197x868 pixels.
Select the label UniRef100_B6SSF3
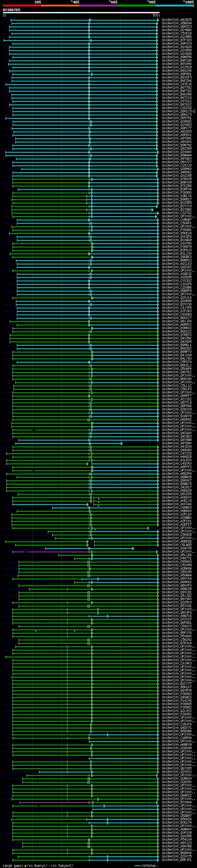177,78
